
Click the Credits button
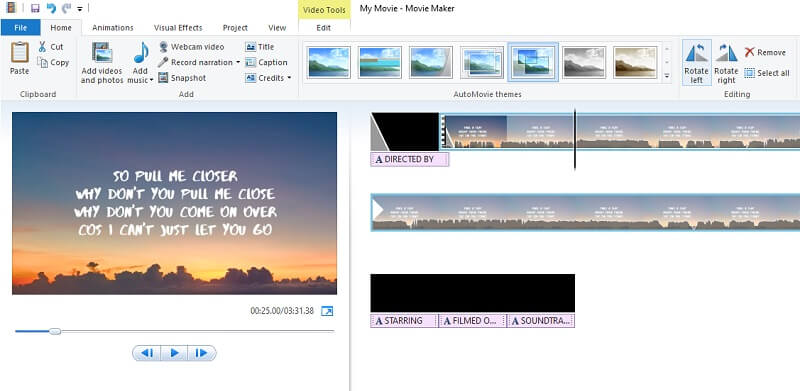point(264,78)
